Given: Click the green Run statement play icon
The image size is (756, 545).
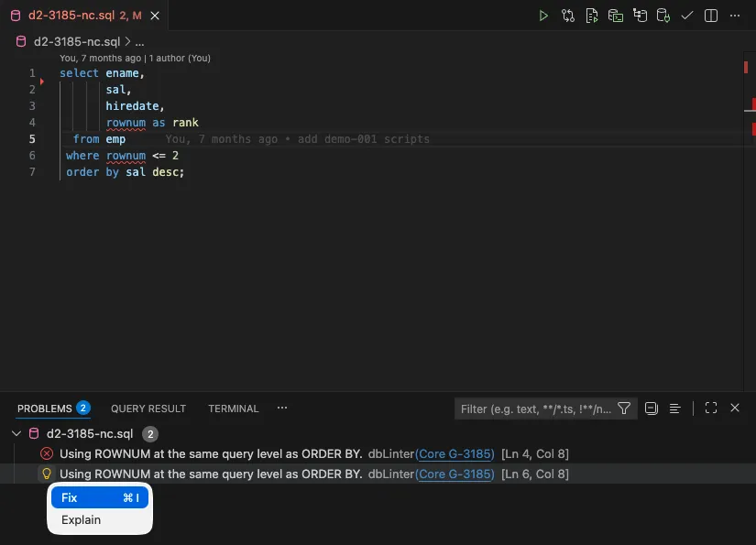Looking at the screenshot, I should click(543, 16).
